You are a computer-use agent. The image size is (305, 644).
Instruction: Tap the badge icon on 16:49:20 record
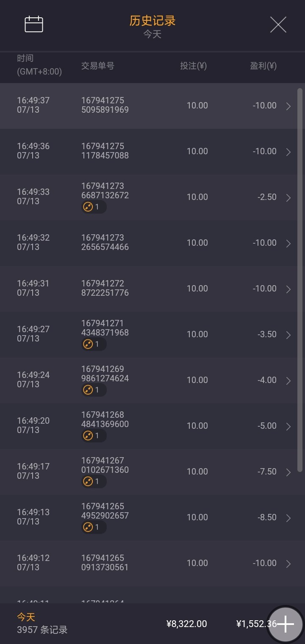click(x=88, y=436)
